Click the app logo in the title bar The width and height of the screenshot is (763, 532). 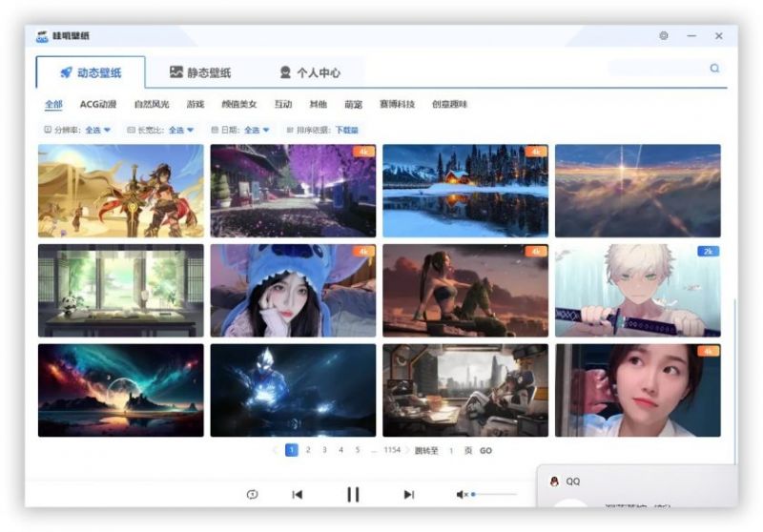tap(42, 36)
